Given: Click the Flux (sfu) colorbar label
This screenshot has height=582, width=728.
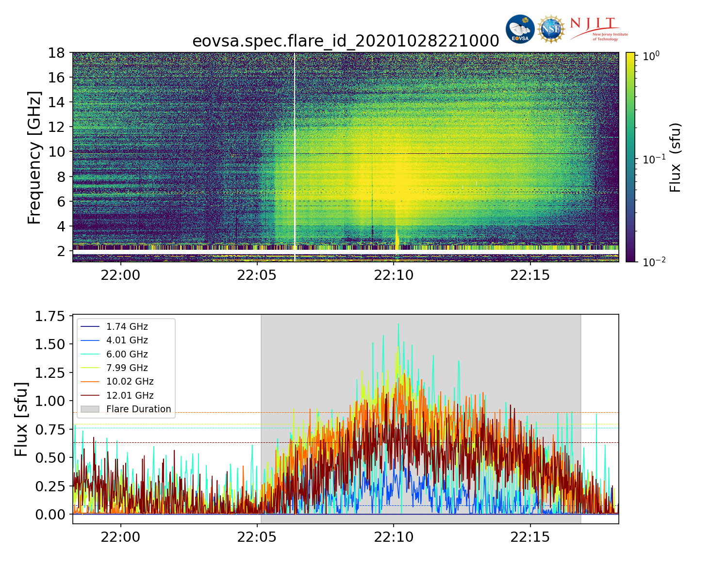Looking at the screenshot, I should coord(675,157).
